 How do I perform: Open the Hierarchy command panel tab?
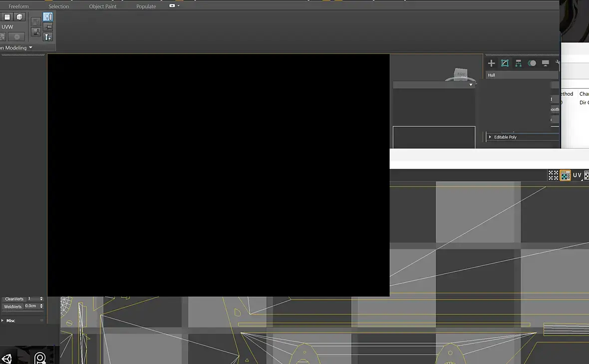518,63
